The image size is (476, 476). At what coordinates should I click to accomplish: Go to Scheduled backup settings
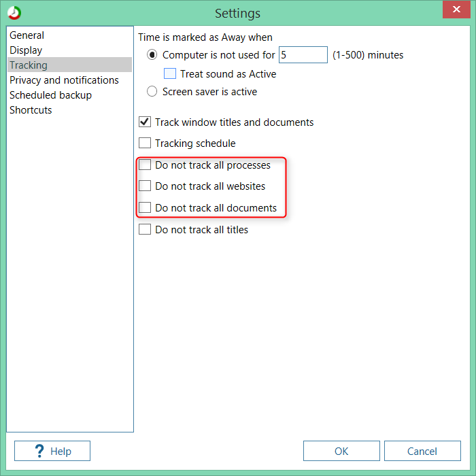50,95
